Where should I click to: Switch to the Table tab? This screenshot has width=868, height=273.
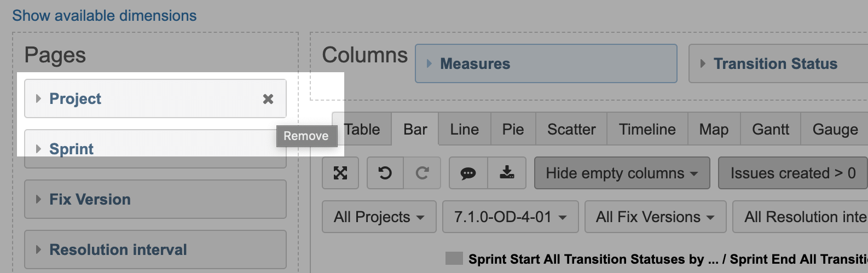pyautogui.click(x=362, y=129)
